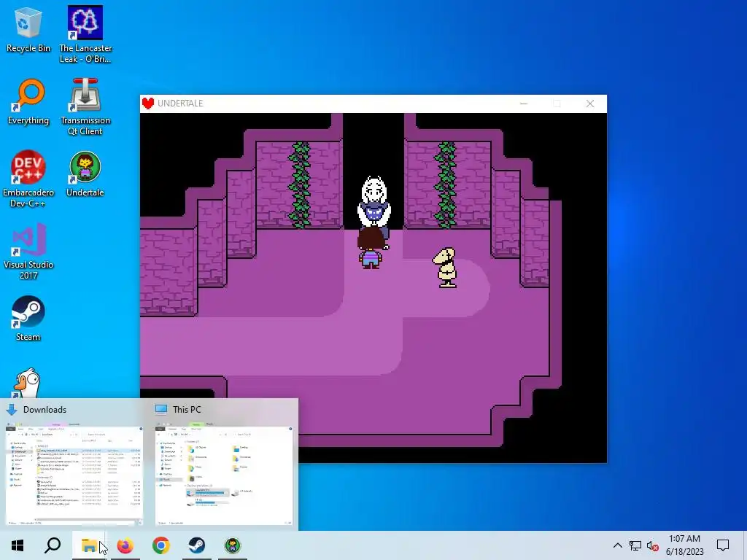Open the Windows Start menu

pos(18,545)
